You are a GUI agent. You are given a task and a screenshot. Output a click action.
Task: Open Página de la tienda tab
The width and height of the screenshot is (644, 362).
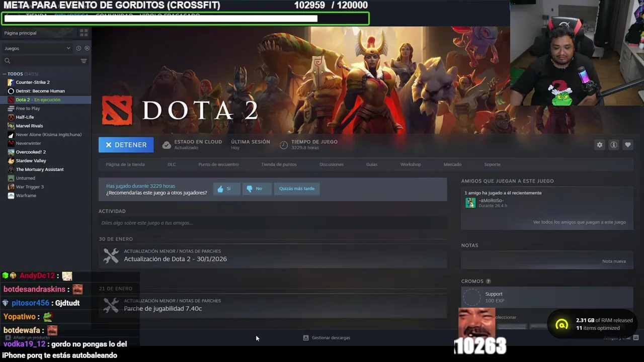pyautogui.click(x=125, y=164)
